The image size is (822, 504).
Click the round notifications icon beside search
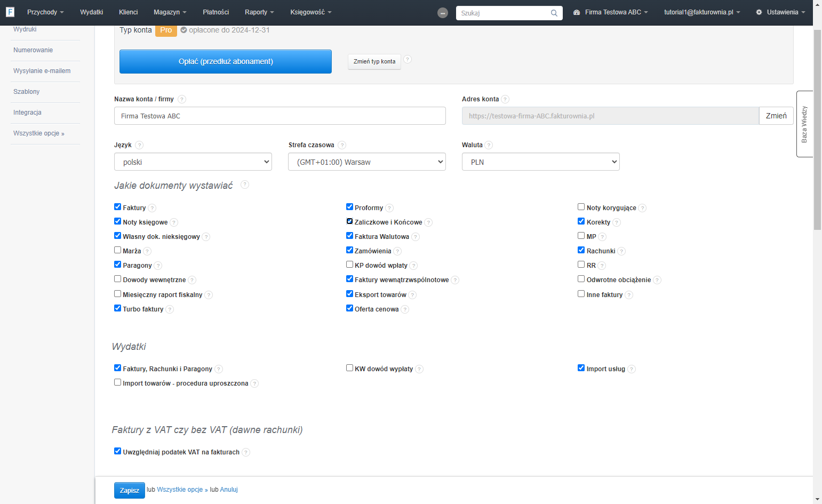(x=443, y=13)
